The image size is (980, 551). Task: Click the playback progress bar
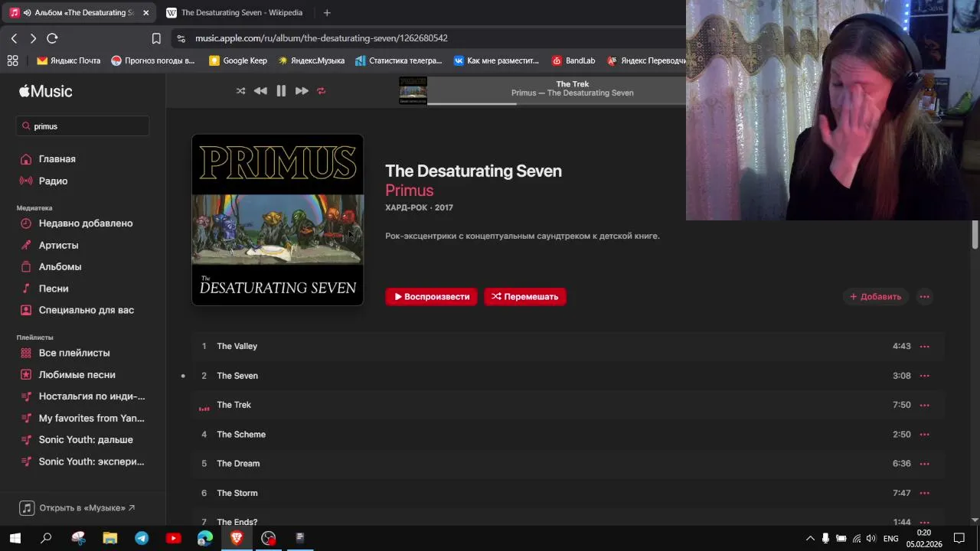[x=557, y=103]
